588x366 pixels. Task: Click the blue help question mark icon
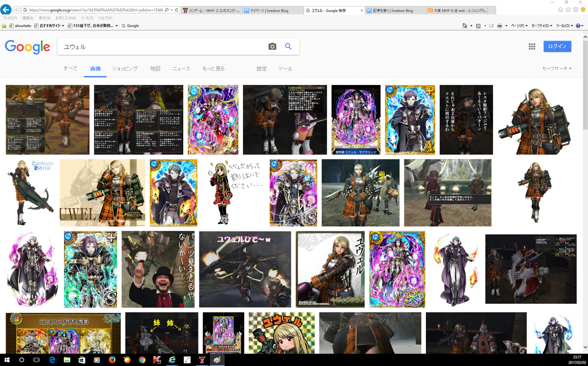pyautogui.click(x=578, y=26)
